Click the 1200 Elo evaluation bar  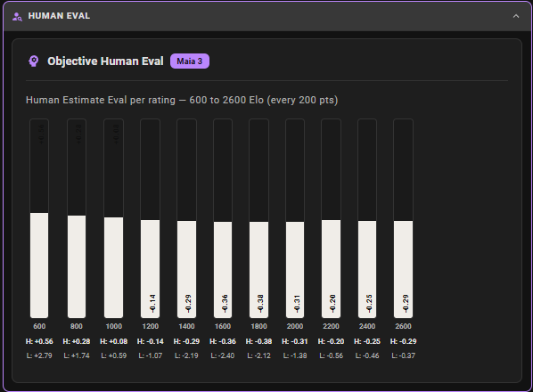click(151, 218)
